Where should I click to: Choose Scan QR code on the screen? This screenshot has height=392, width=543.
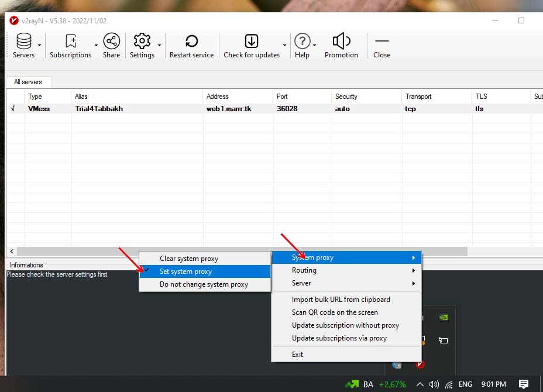(335, 312)
